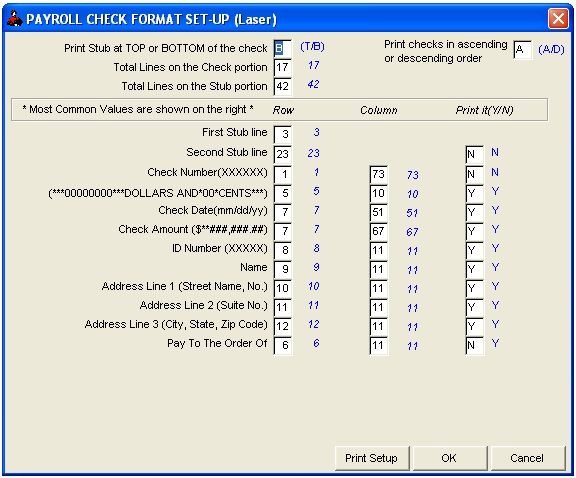Image resolution: width=576 pixels, height=478 pixels.
Task: Select the Print Stub TOP or BOTTOM field
Action: pos(282,48)
